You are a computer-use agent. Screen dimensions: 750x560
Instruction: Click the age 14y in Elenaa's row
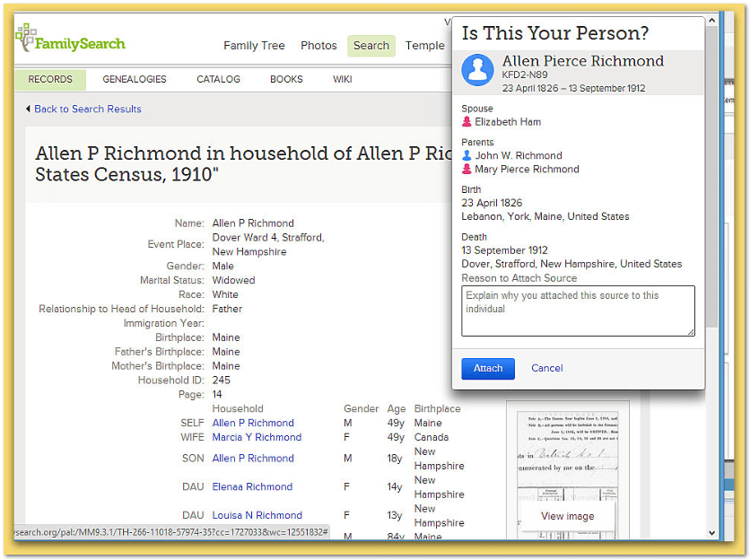tap(394, 486)
